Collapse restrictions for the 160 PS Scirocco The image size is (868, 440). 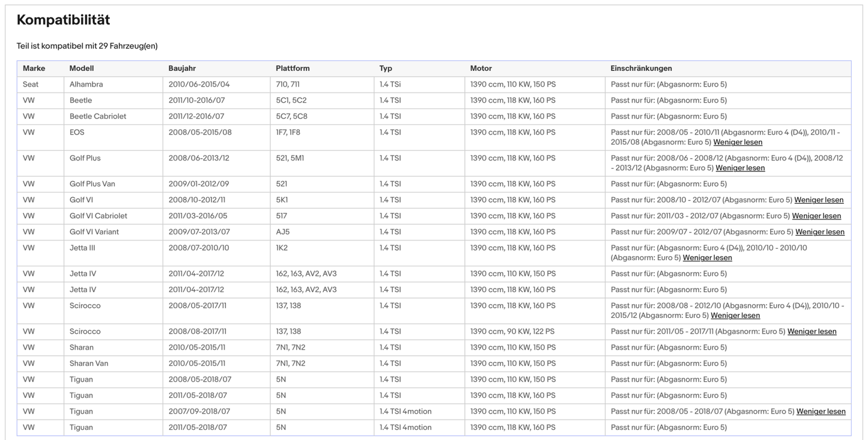(x=735, y=316)
